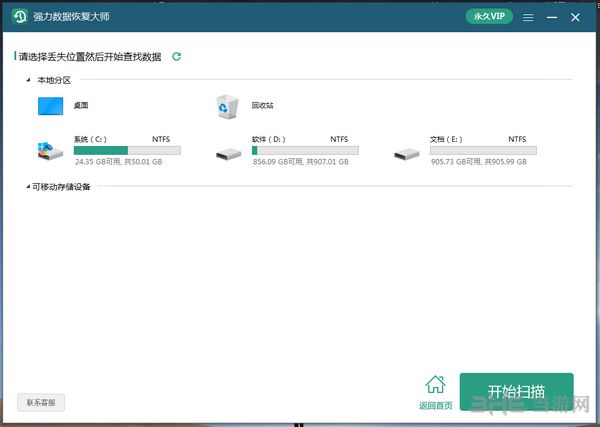Close the data recovery window

click(x=575, y=17)
